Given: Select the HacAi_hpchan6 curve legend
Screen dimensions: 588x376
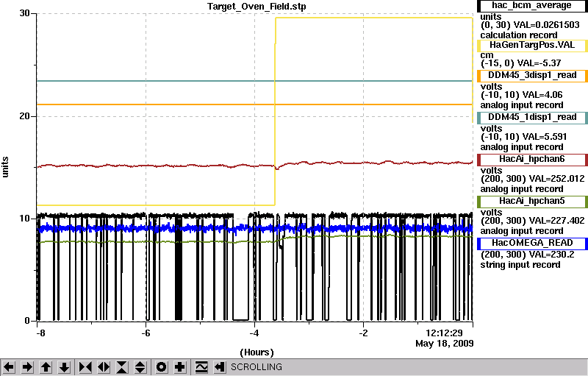Looking at the screenshot, I should [x=531, y=160].
